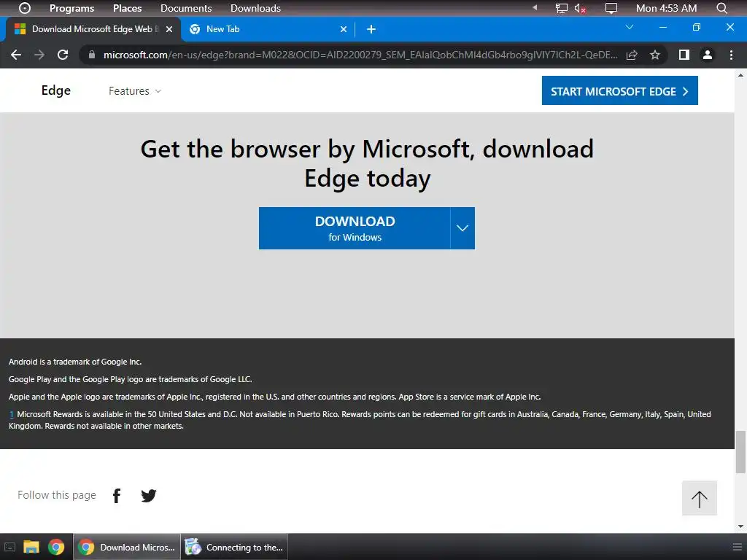Viewport: 747px width, 560px height.
Task: View site security lock information
Action: (92, 55)
